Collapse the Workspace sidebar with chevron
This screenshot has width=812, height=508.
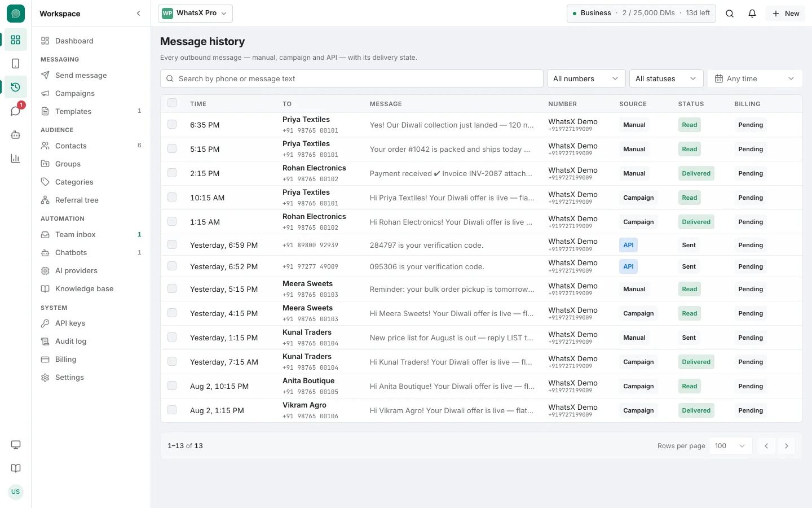pyautogui.click(x=138, y=14)
